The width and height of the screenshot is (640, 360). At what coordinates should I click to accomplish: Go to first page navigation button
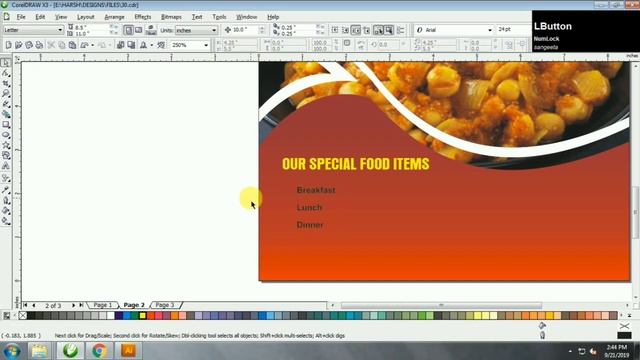[25, 305]
